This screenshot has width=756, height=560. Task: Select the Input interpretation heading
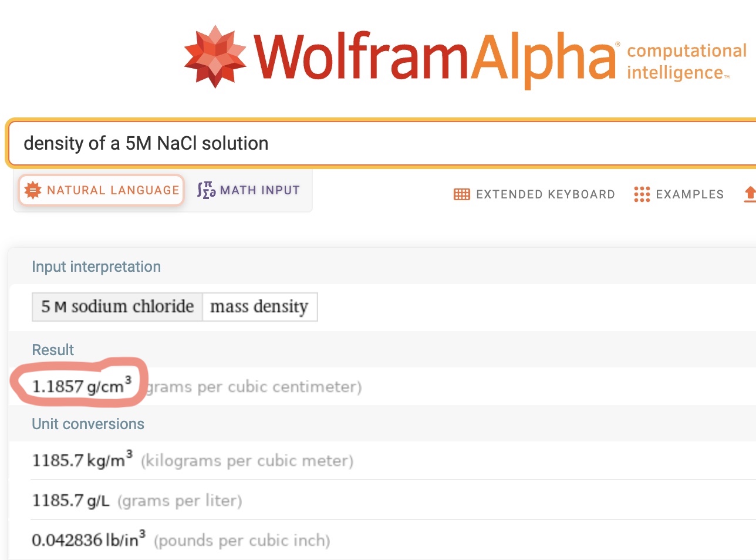click(96, 266)
